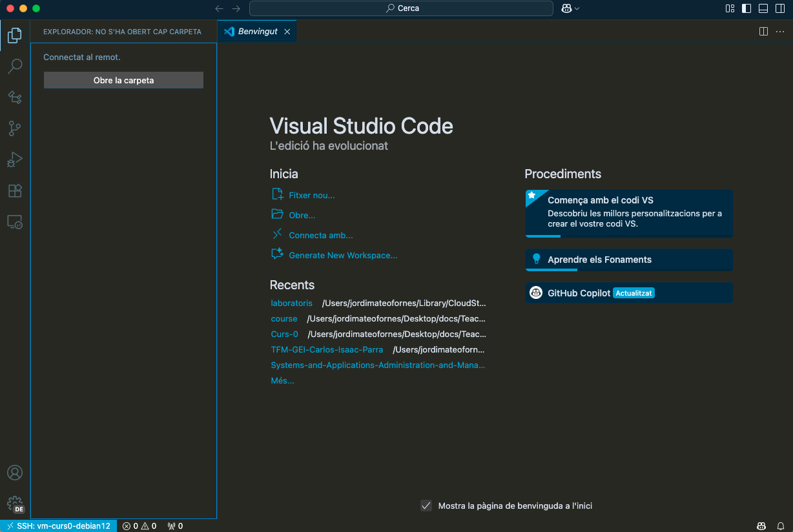Viewport: 793px width, 532px height.
Task: Click the remote icon beside Connecta amb
Action: pos(278,234)
